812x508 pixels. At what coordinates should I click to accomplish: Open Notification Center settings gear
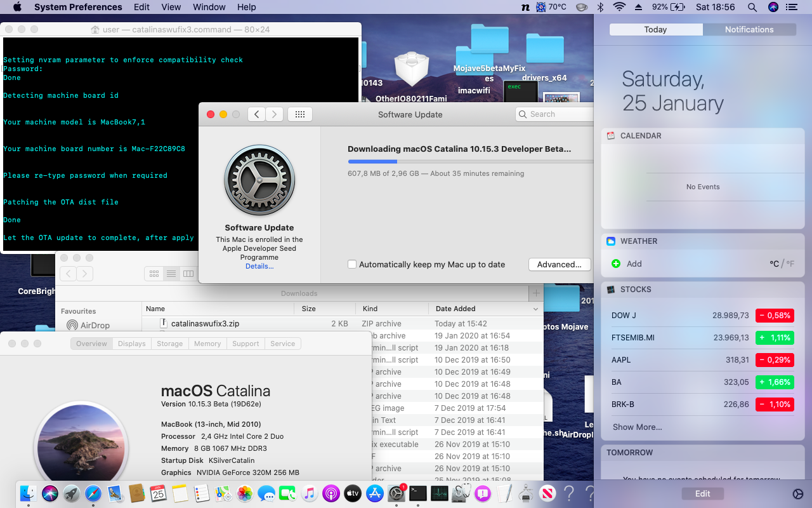tap(798, 494)
